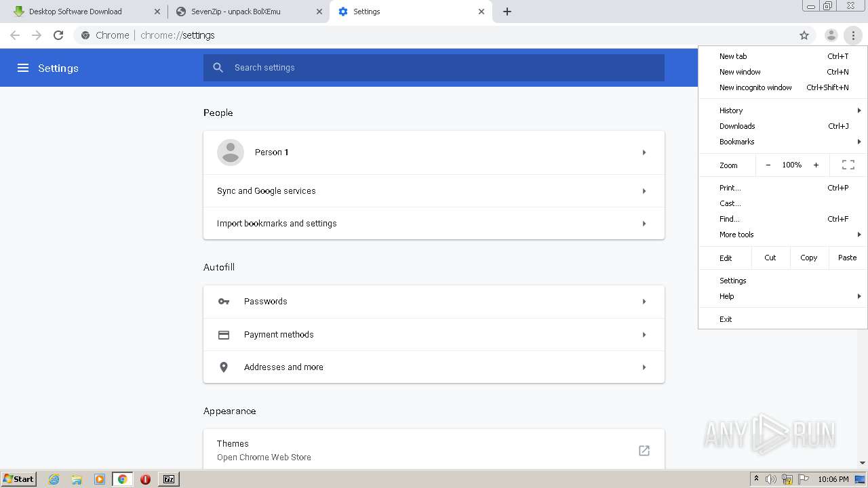Close the Desktop Software Download tab

pos(157,12)
